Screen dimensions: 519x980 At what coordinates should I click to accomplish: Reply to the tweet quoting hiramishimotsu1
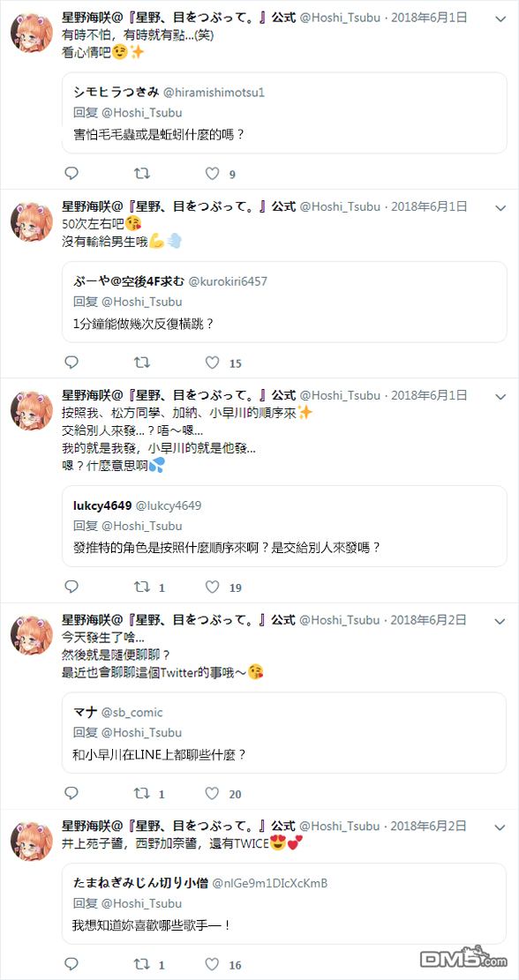pos(71,173)
